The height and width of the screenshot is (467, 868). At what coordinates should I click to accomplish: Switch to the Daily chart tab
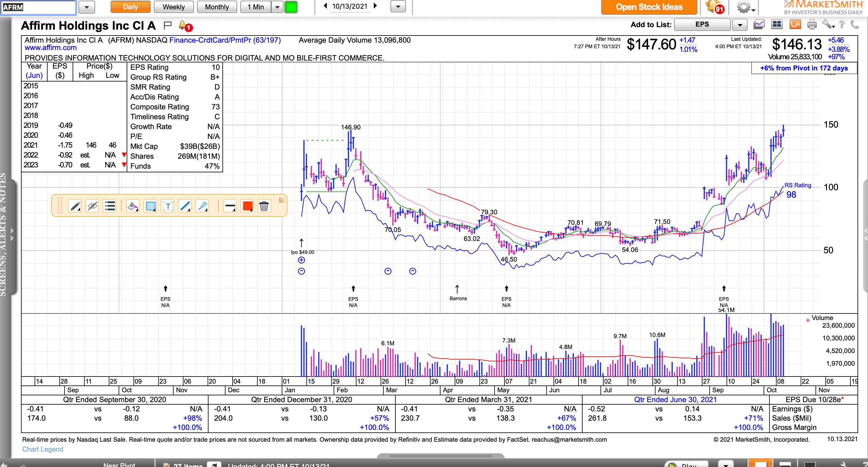[130, 7]
